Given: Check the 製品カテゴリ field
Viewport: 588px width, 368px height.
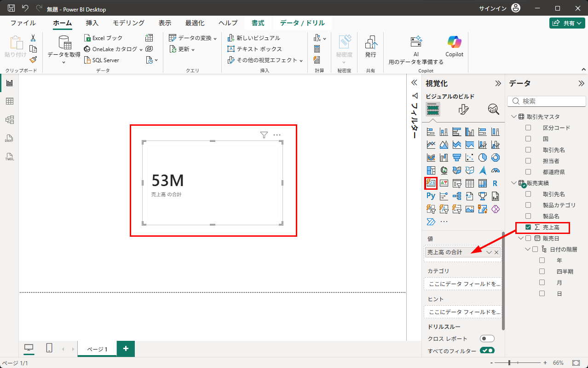Looking at the screenshot, I should pos(528,205).
